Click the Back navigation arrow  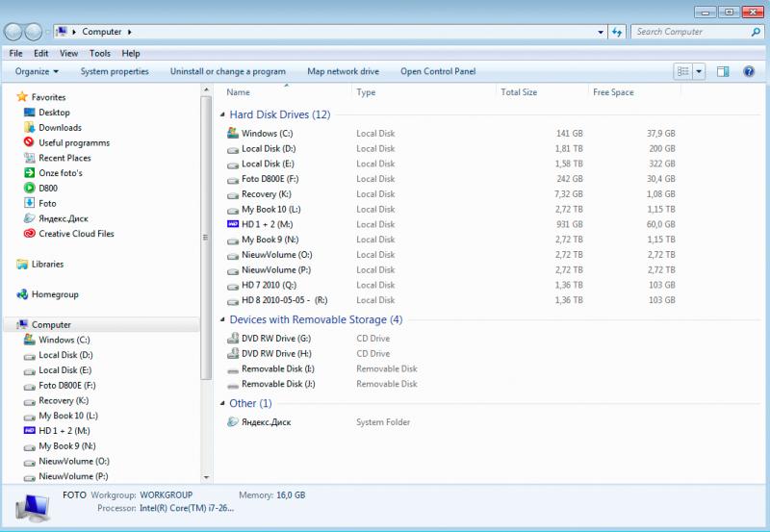13,32
